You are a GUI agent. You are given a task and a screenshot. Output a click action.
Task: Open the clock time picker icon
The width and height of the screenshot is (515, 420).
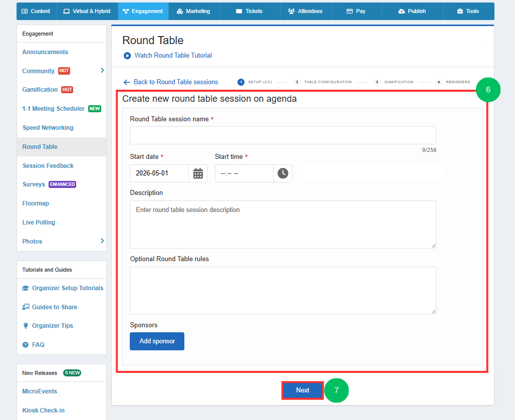click(x=283, y=173)
